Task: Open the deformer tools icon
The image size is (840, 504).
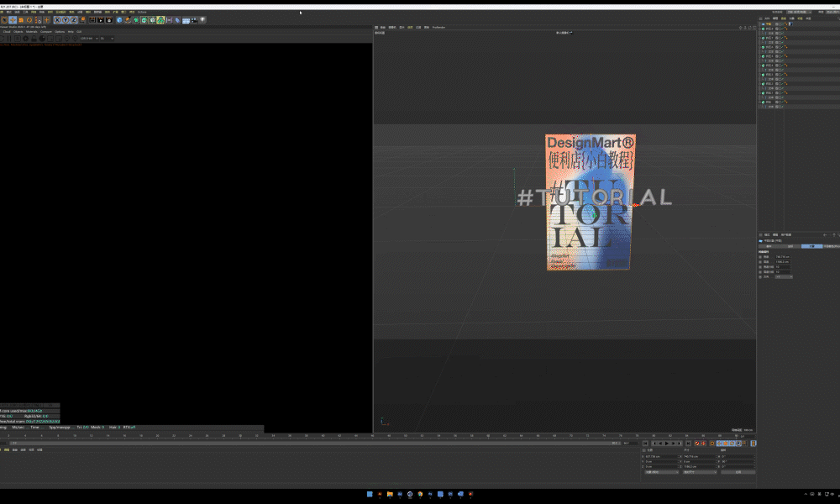Action: [x=176, y=20]
